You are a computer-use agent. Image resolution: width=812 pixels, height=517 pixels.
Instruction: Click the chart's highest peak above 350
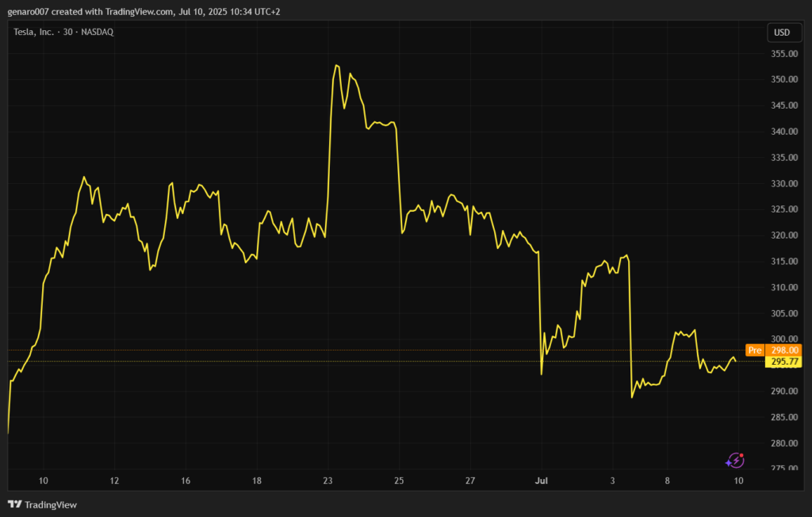337,65
